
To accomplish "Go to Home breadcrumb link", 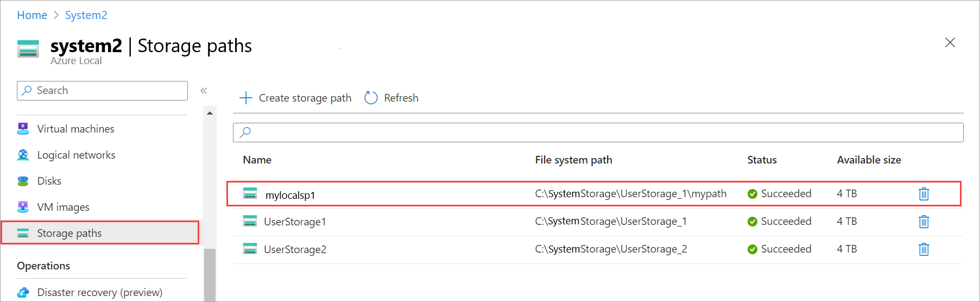I will [x=32, y=15].
